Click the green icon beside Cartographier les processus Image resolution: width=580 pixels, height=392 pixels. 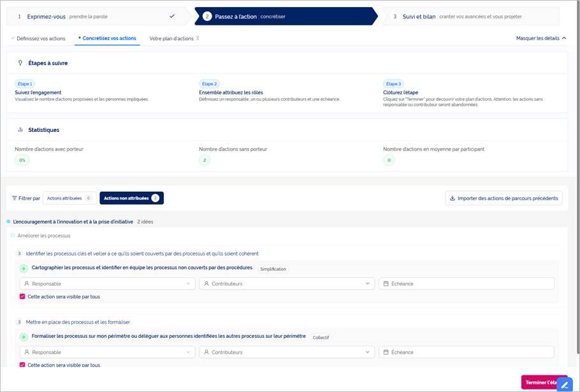(24, 268)
